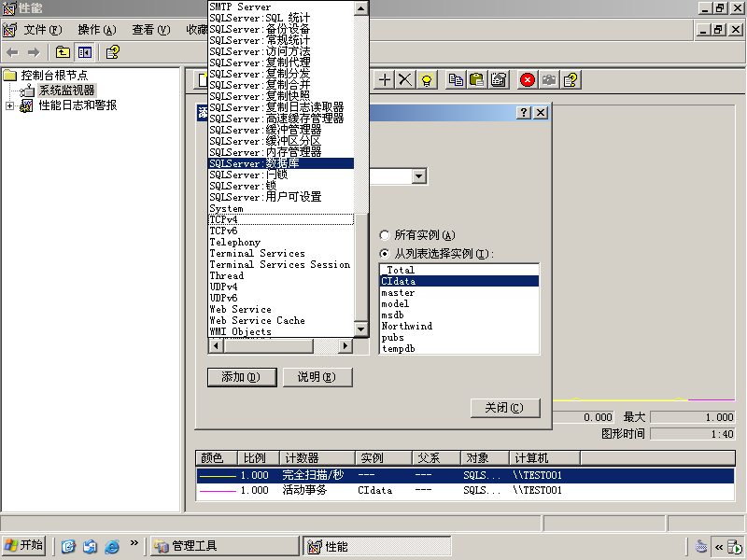747x560 pixels.
Task: Click the 添加(D) button
Action: pyautogui.click(x=242, y=377)
